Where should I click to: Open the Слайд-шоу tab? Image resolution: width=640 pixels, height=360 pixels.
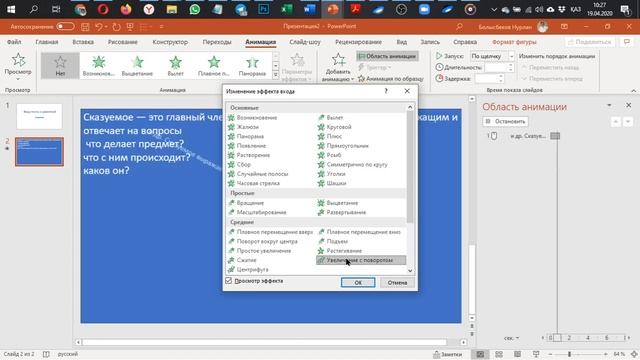[x=305, y=42]
